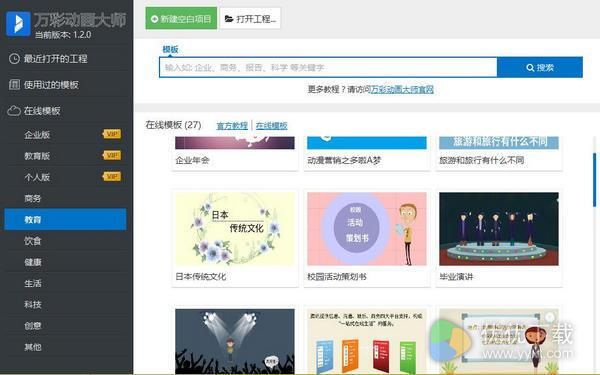Screen dimensions: 600x375
Task: Click the magnifier icon in the search button
Action: tap(530, 68)
